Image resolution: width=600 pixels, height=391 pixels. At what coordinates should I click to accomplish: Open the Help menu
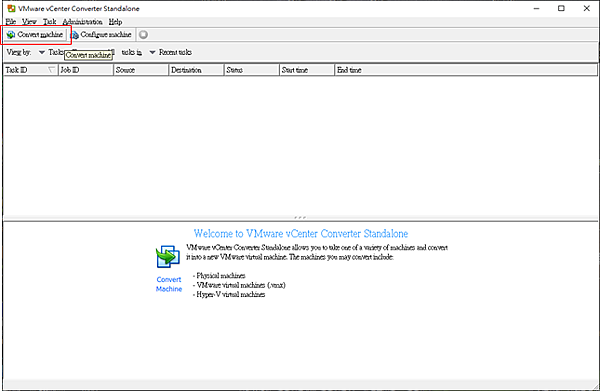click(x=115, y=22)
